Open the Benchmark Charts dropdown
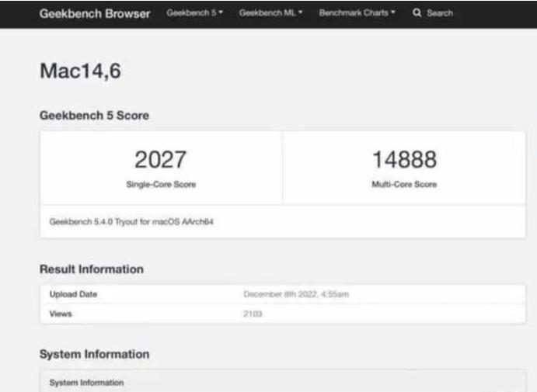The height and width of the screenshot is (392, 537). [357, 13]
